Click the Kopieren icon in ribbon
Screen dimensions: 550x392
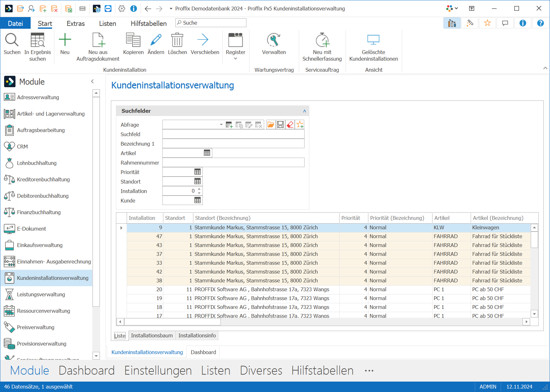(x=133, y=40)
